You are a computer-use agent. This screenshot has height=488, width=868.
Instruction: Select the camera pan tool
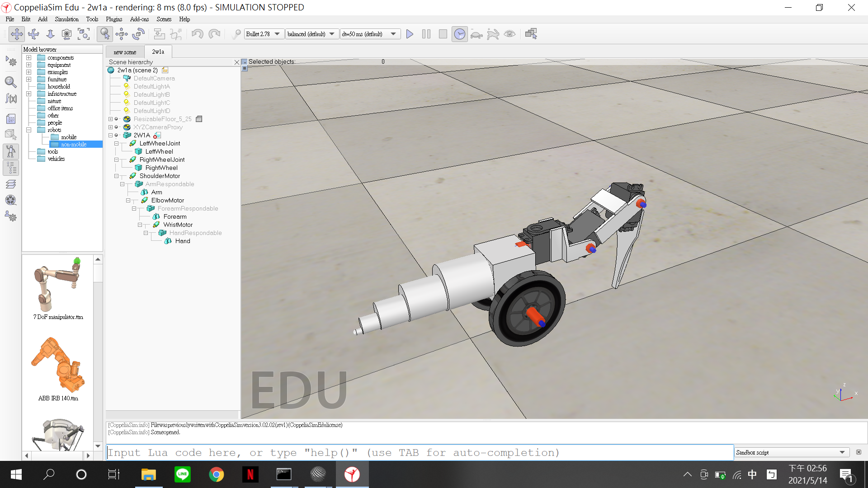click(x=17, y=34)
